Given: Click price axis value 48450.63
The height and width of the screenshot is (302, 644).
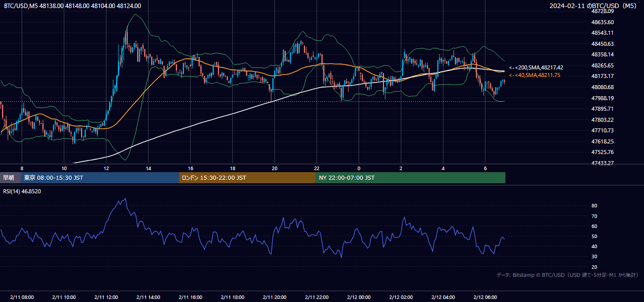Looking at the screenshot, I should point(603,44).
